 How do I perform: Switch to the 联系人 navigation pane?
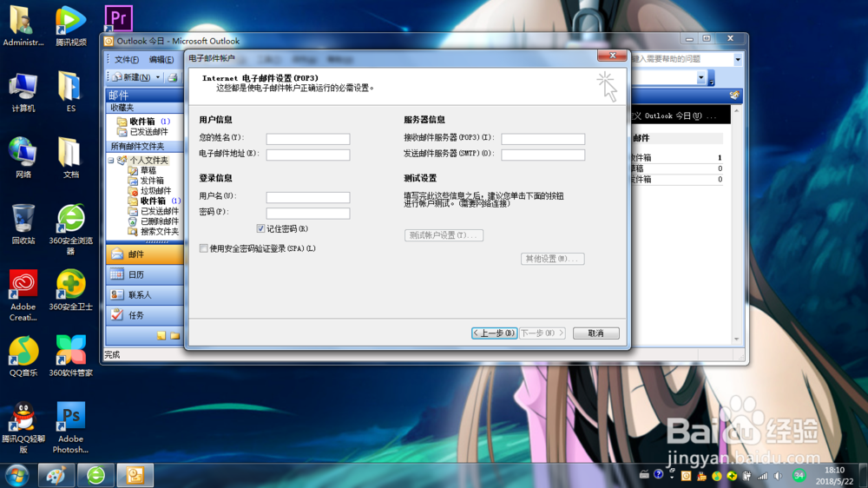tap(144, 295)
